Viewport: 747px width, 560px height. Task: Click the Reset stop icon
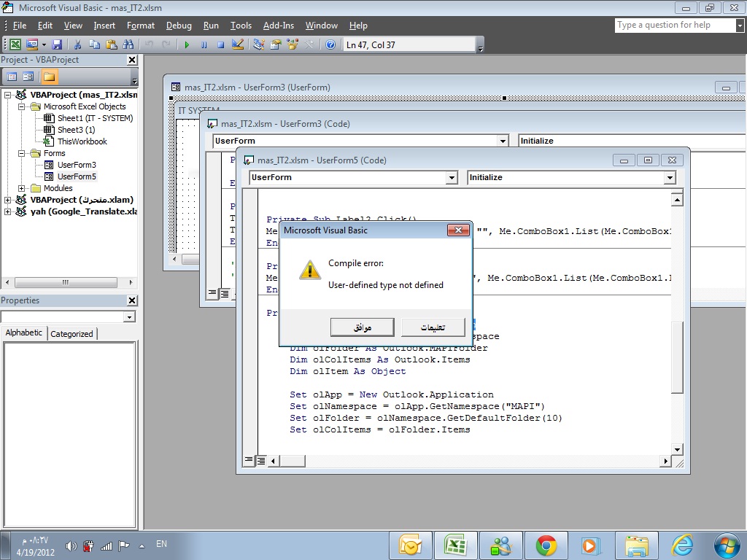[220, 44]
